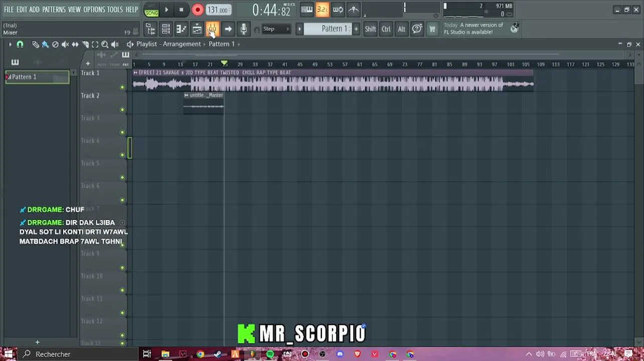Open the TOOLS menu

pos(115,10)
